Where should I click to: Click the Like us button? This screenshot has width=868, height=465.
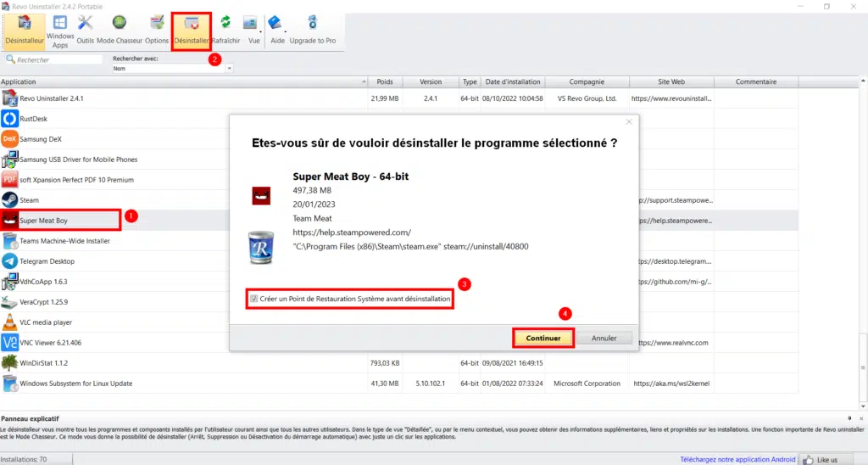click(827, 459)
